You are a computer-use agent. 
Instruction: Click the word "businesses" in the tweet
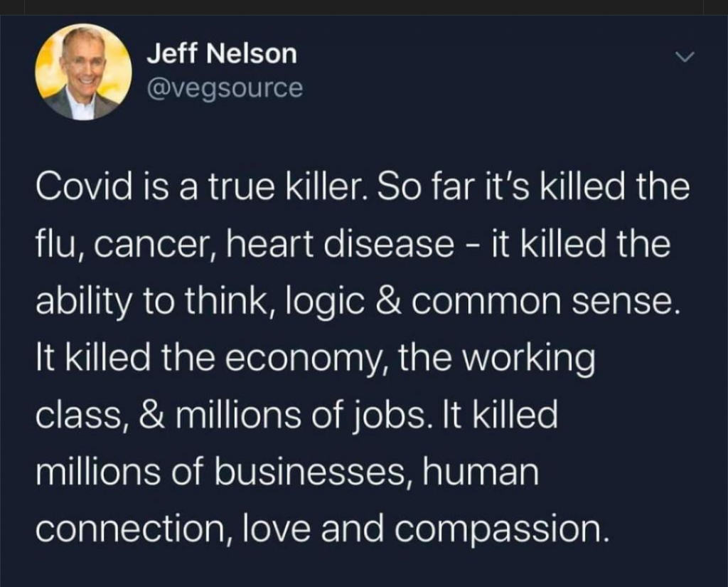click(x=311, y=473)
